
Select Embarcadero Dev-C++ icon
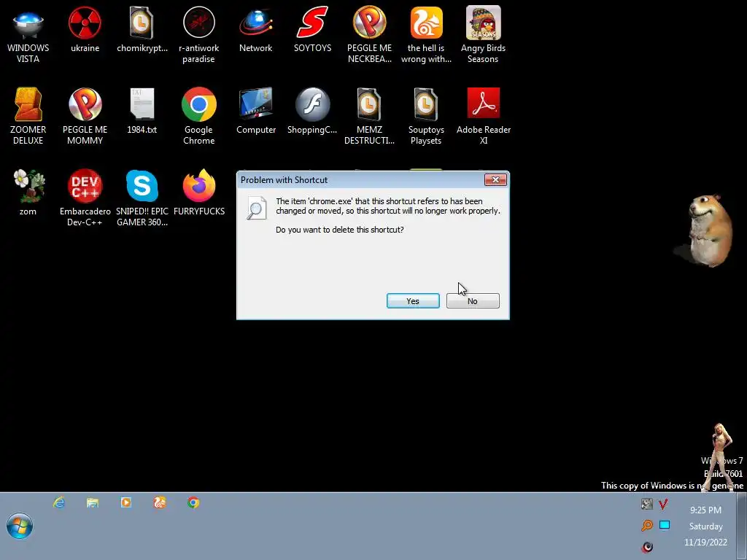point(85,198)
